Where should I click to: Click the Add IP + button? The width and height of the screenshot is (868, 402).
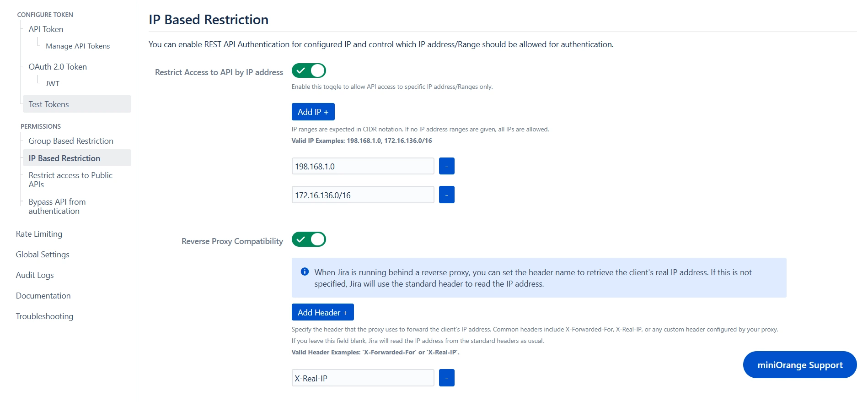(313, 111)
